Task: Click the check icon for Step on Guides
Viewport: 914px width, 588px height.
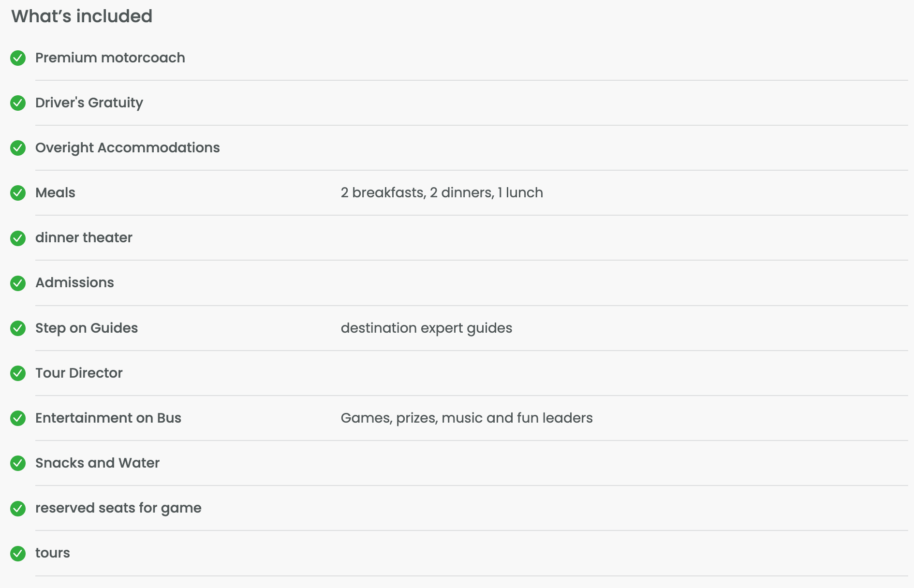Action: click(x=18, y=328)
